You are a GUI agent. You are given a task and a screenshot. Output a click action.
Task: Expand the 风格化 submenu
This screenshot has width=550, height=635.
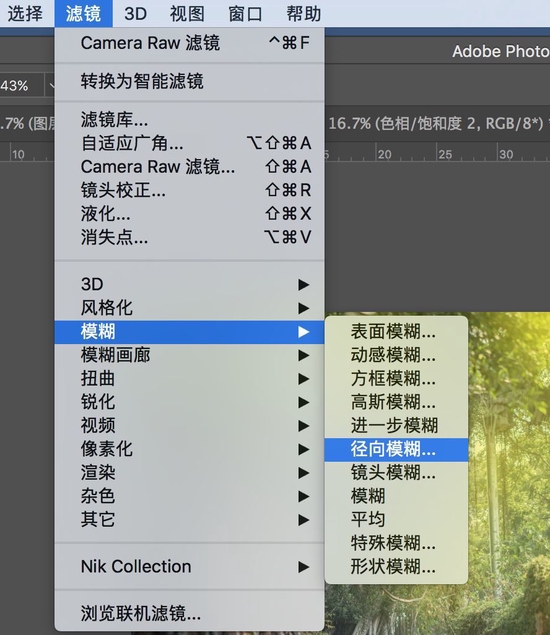click(189, 308)
